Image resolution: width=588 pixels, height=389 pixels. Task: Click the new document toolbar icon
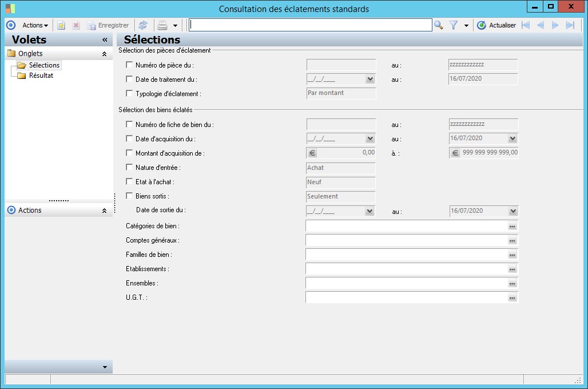tap(61, 25)
